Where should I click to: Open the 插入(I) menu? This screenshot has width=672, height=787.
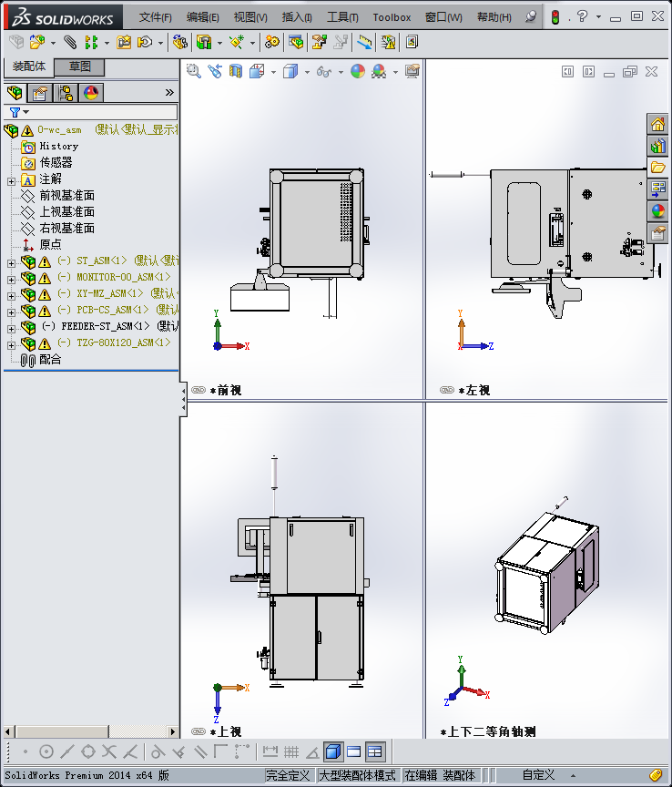pyautogui.click(x=297, y=17)
